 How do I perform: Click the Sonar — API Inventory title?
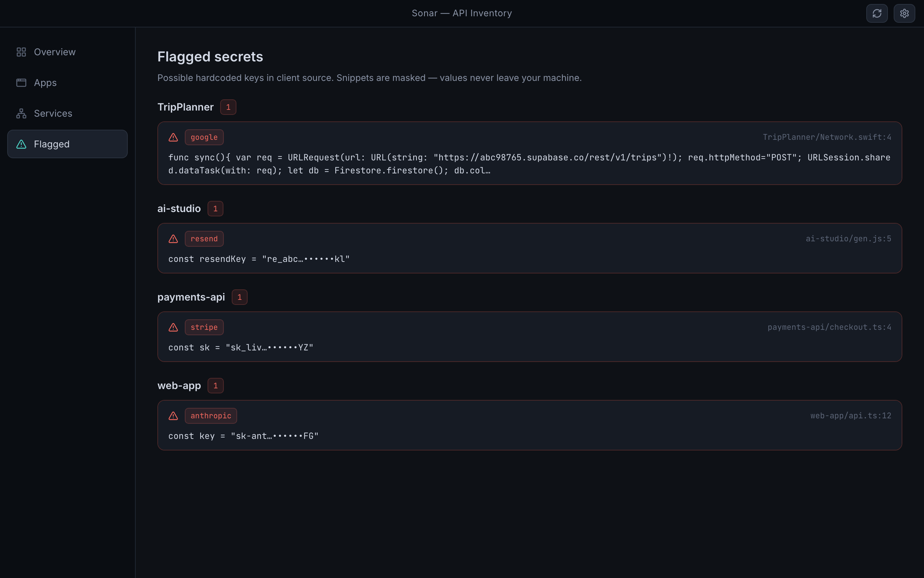coord(462,13)
